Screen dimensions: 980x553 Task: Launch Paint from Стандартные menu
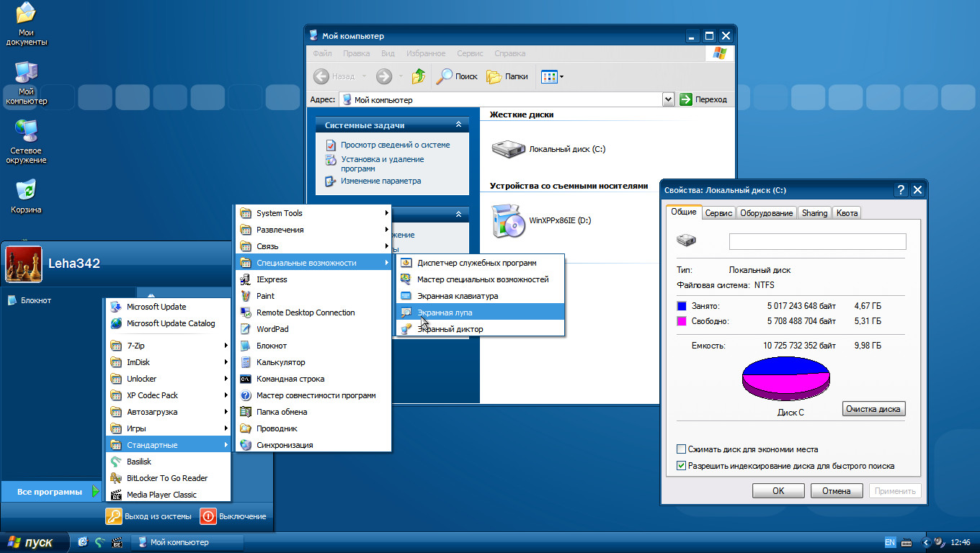point(313,296)
